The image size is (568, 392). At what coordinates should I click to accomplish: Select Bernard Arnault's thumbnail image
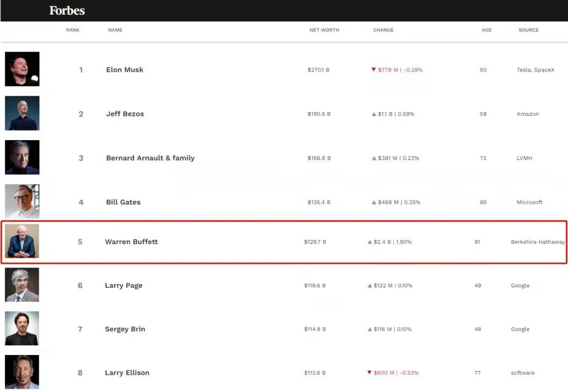point(22,157)
